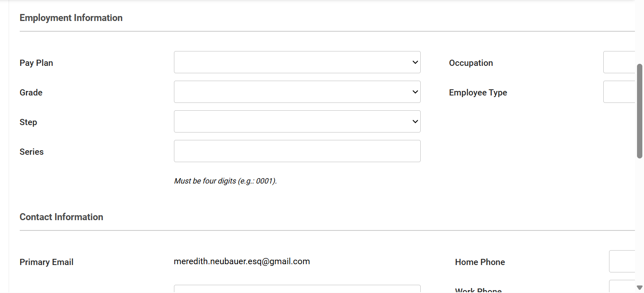
Task: Focus the Occupation field
Action: [619, 62]
